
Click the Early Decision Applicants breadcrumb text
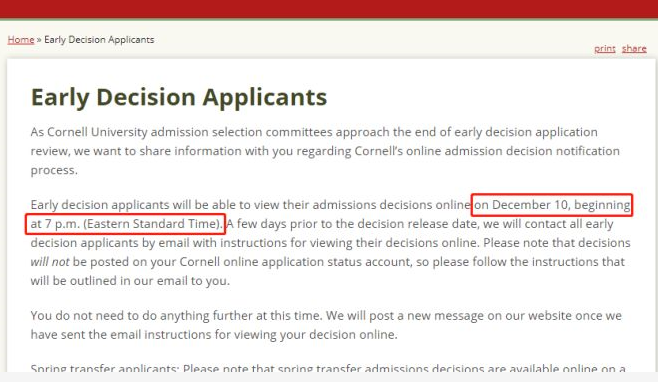pyautogui.click(x=99, y=39)
